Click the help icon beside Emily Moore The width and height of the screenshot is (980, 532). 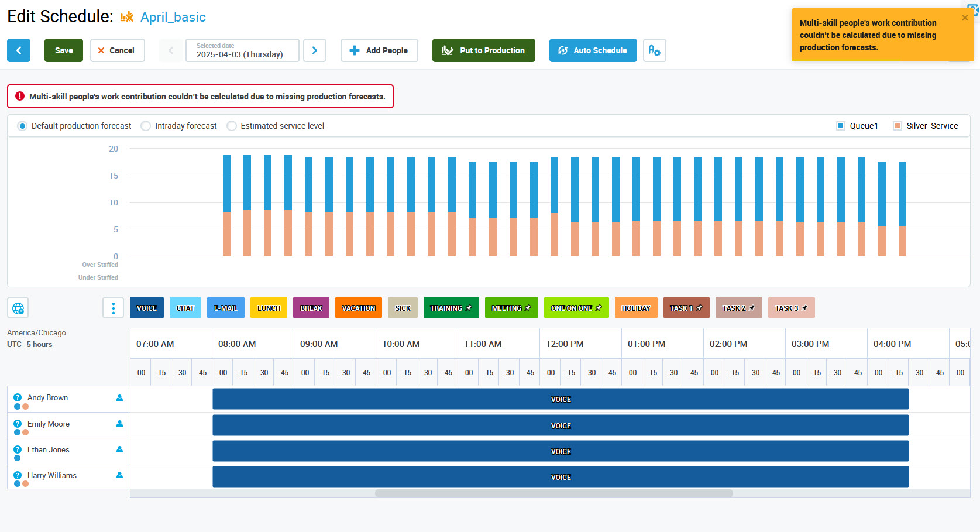(18, 424)
